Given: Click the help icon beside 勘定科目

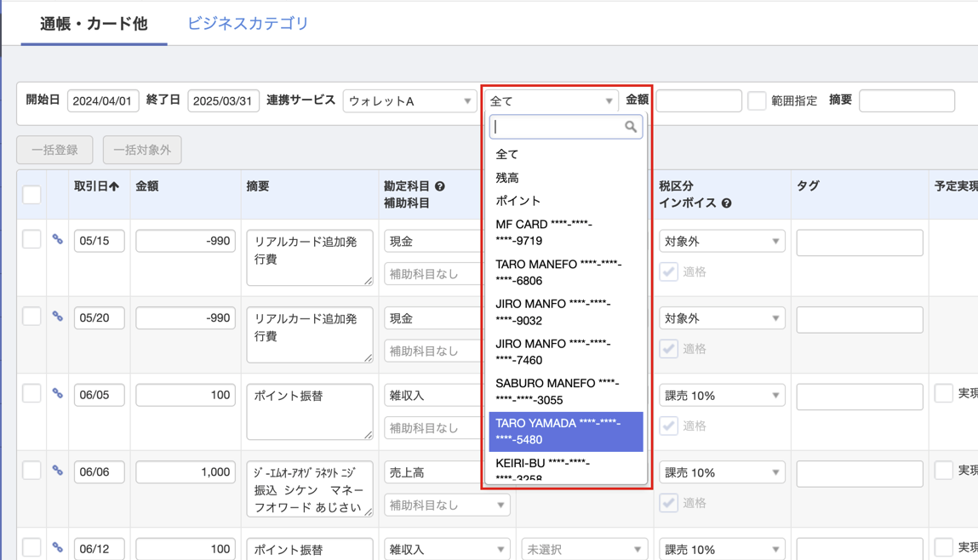Looking at the screenshot, I should pos(440,186).
